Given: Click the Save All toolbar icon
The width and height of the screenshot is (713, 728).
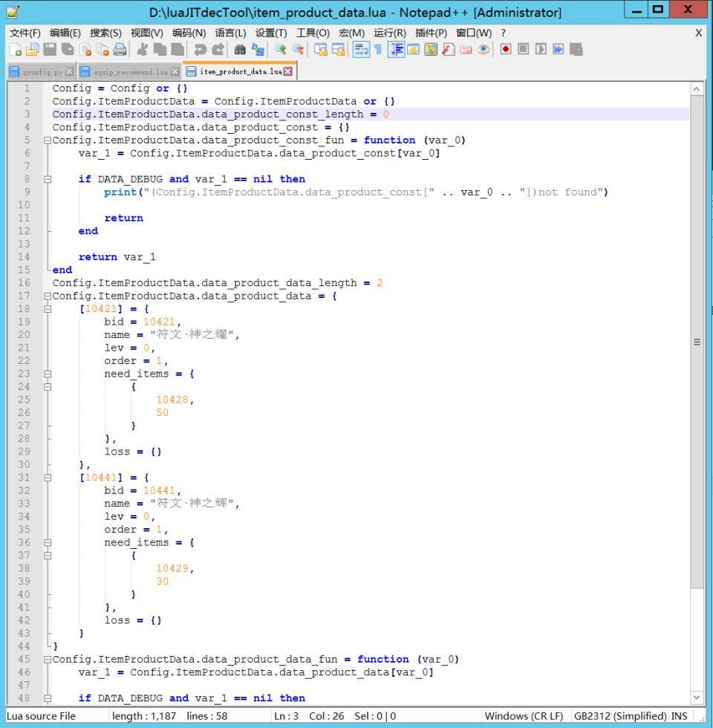Looking at the screenshot, I should pyautogui.click(x=68, y=50).
